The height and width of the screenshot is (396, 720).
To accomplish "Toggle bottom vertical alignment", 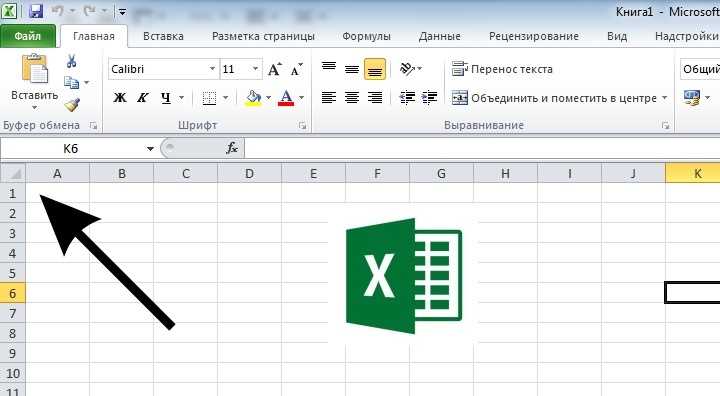I will click(375, 69).
